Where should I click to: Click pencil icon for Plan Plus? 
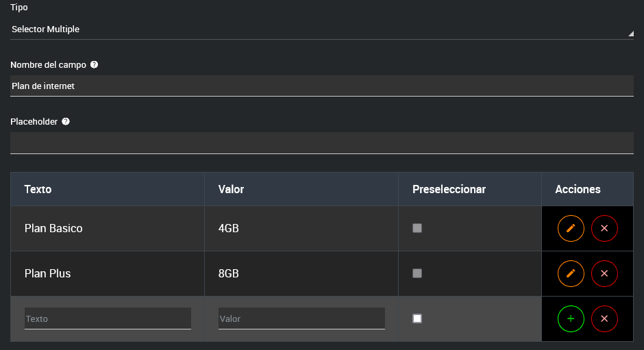[571, 273]
